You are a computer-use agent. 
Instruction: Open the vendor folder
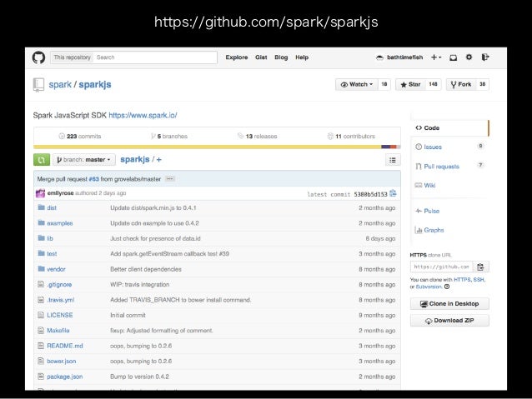tap(56, 269)
